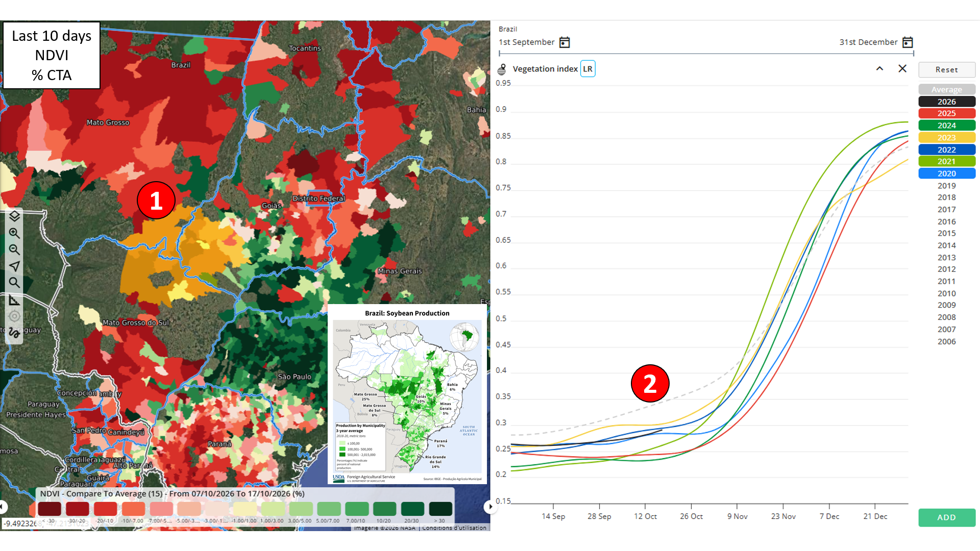
Task: Select the measure ruler tool
Action: click(x=14, y=300)
